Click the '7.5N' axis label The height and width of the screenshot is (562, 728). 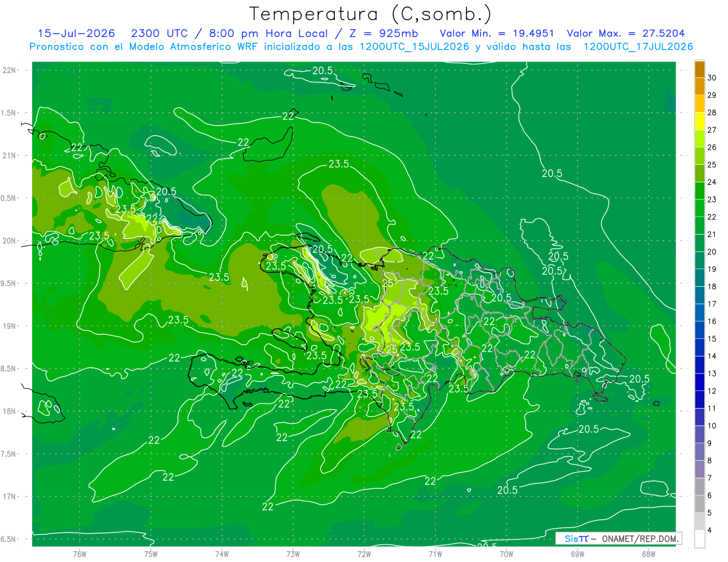tap(8, 453)
